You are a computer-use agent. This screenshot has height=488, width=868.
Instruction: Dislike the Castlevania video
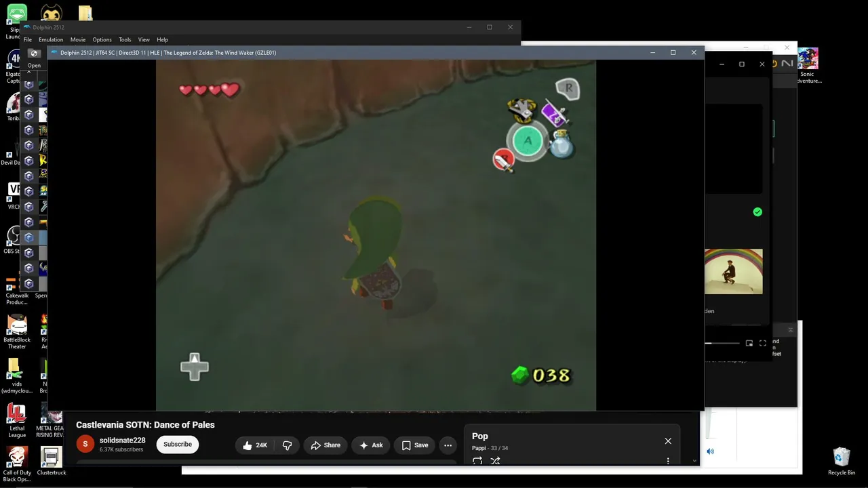click(x=287, y=445)
